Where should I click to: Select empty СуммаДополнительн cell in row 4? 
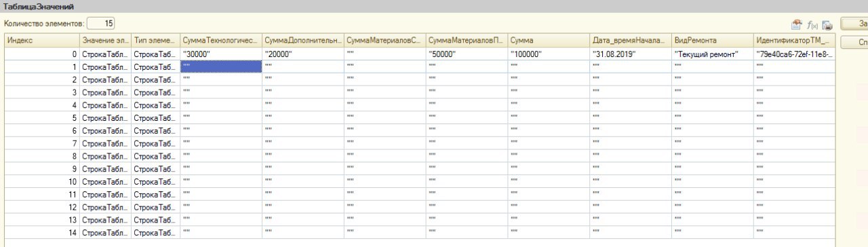pos(303,105)
